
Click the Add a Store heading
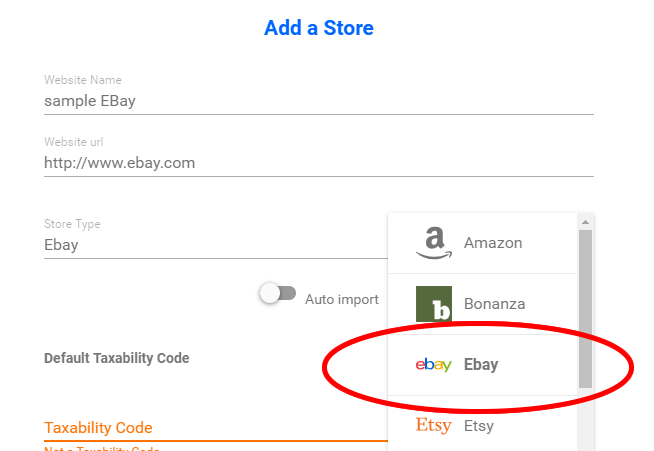(x=319, y=28)
